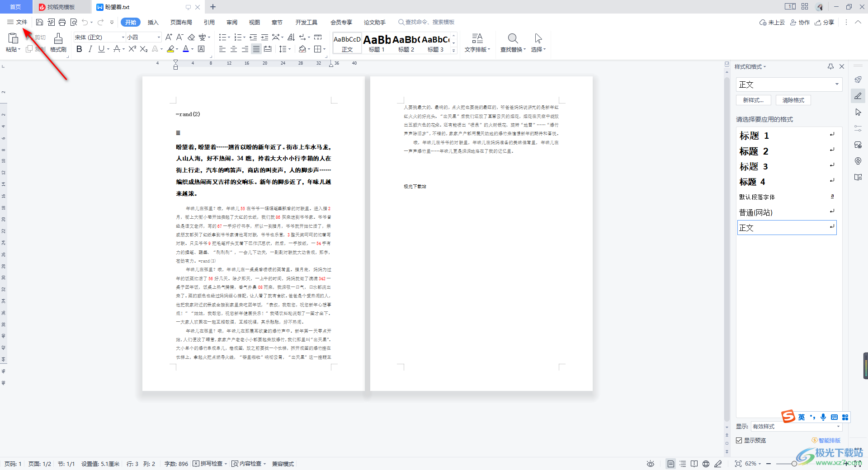
Task: Toggle Subscript X₂ formatting
Action: [x=144, y=49]
